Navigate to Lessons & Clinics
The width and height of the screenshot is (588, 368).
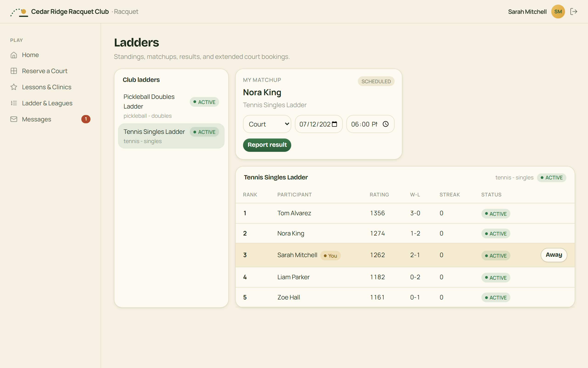pyautogui.click(x=50, y=87)
